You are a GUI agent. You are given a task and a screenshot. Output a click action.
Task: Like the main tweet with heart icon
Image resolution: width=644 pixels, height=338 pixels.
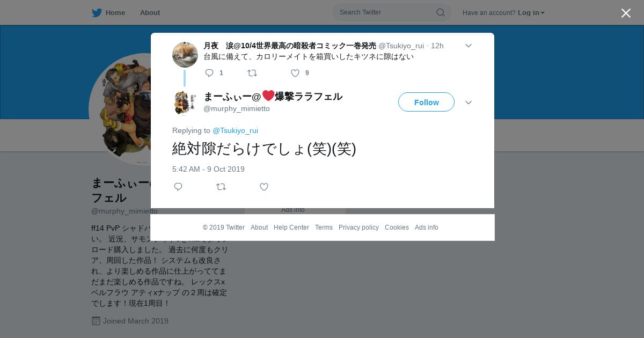pos(264,187)
